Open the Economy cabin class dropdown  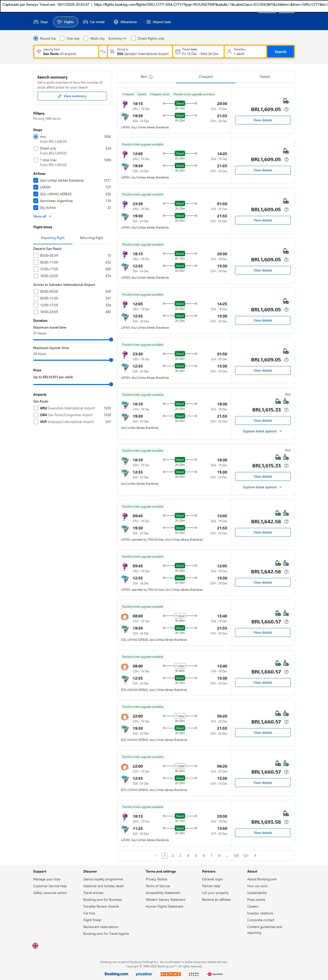(x=117, y=38)
